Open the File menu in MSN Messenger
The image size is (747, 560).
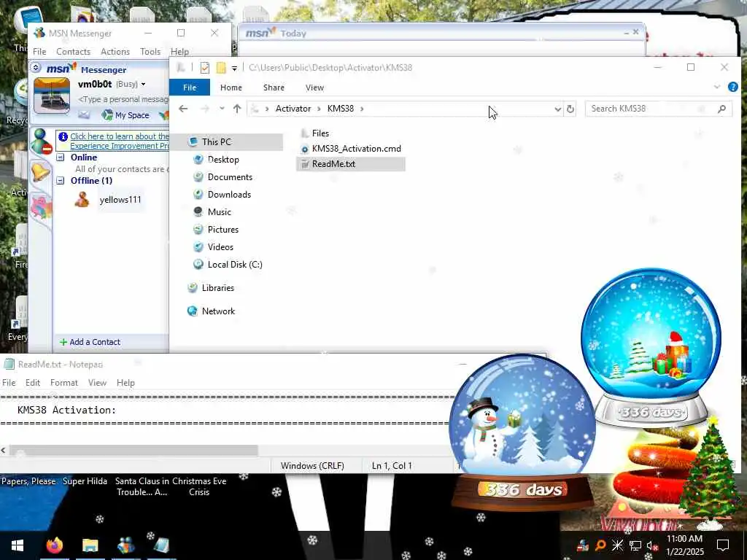point(39,52)
